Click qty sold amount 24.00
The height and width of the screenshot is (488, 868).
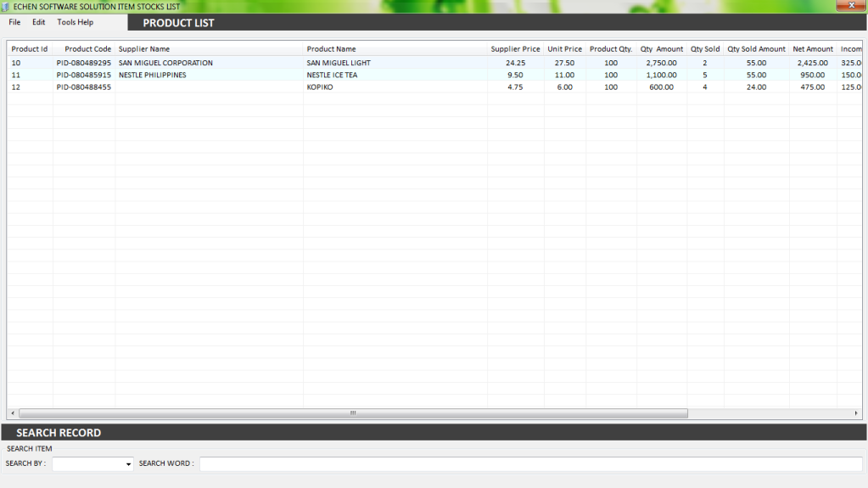click(756, 87)
